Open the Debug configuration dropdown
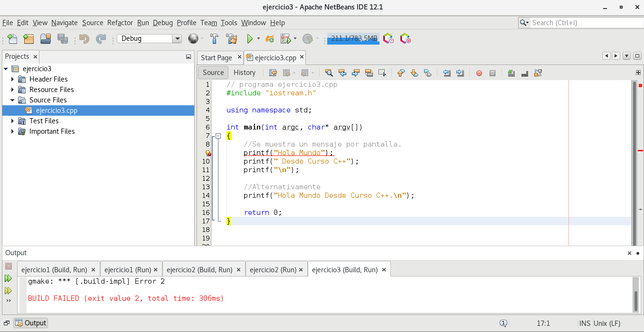This screenshot has width=644, height=332. click(177, 39)
